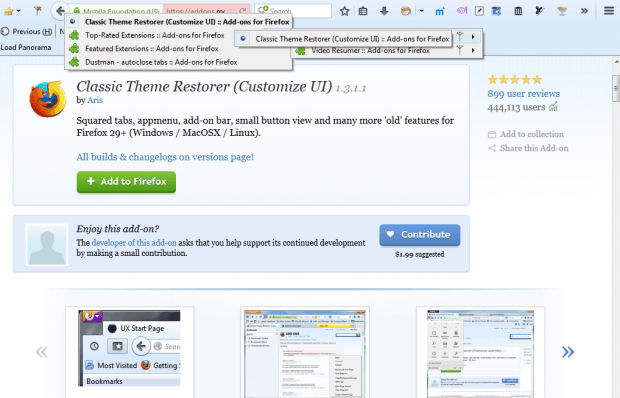Screen dimensions: 620x398
Task: Open middle add-ons manager screenshot thumbnail
Action: (304, 353)
